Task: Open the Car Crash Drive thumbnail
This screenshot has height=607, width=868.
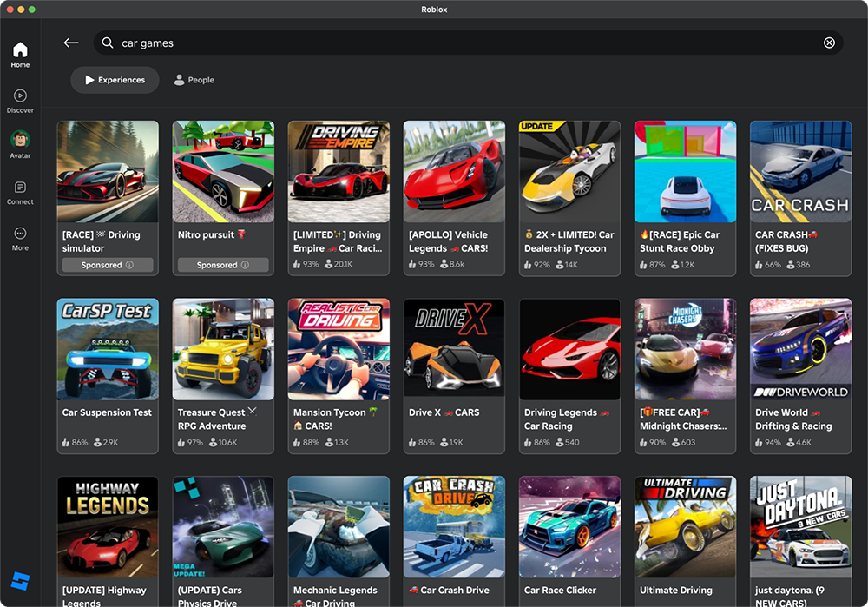Action: (455, 527)
